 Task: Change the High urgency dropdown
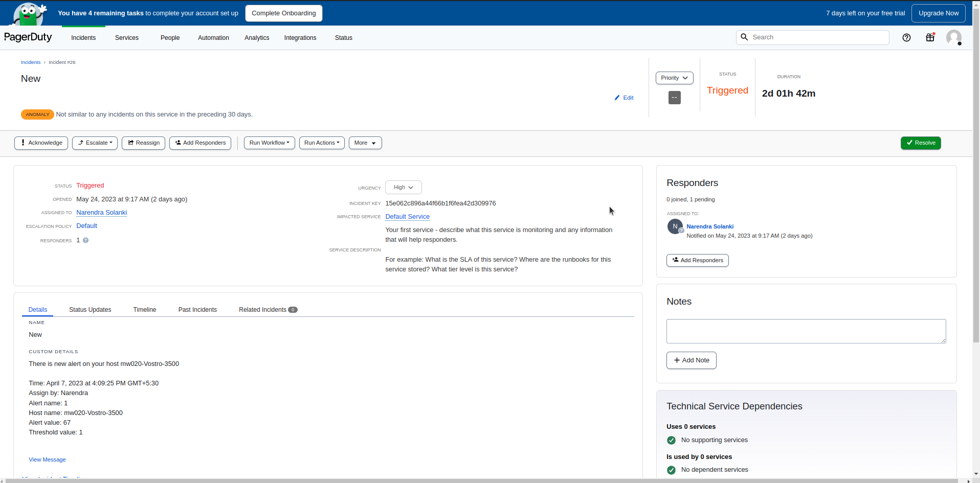[x=404, y=188]
